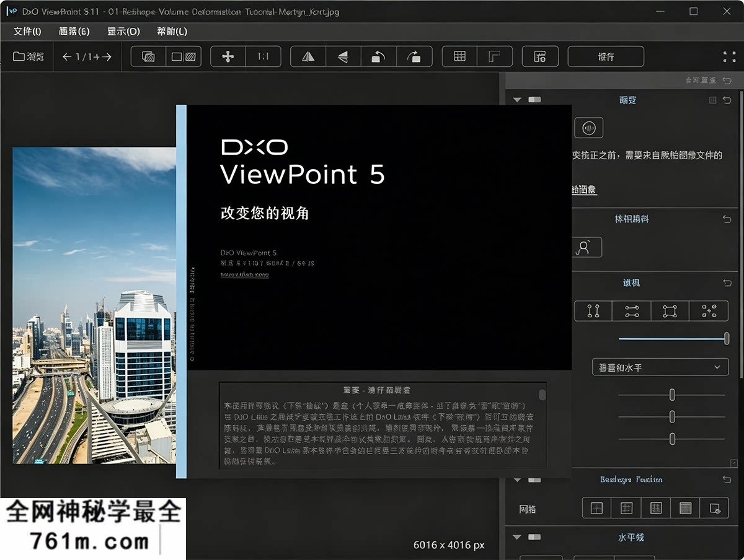Image resolution: width=744 pixels, height=560 pixels.
Task: Open the 文件 menu
Action: (x=27, y=31)
